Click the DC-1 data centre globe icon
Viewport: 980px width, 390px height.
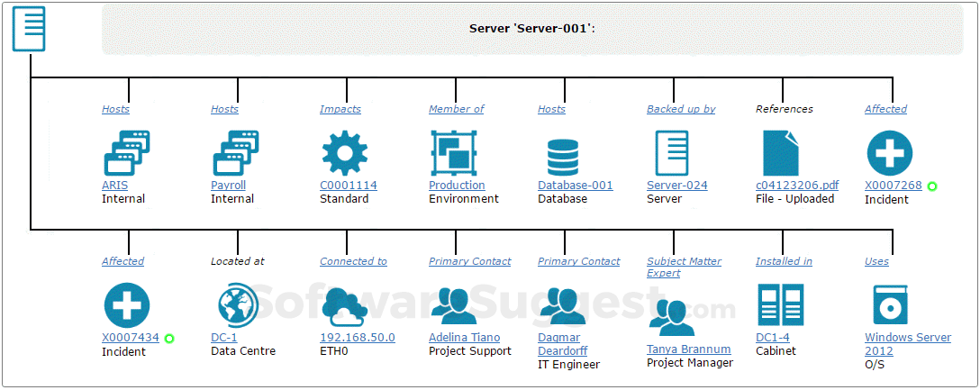point(238,305)
